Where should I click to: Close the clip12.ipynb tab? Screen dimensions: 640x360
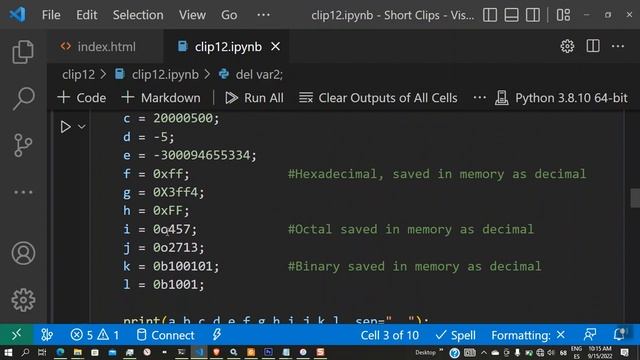276,47
